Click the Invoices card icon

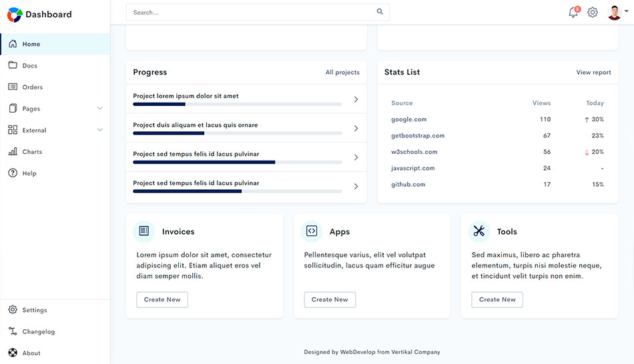click(144, 231)
